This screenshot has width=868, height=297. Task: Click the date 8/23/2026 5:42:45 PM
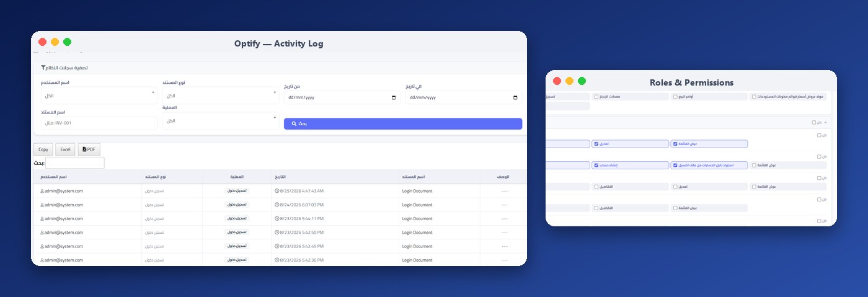301,246
